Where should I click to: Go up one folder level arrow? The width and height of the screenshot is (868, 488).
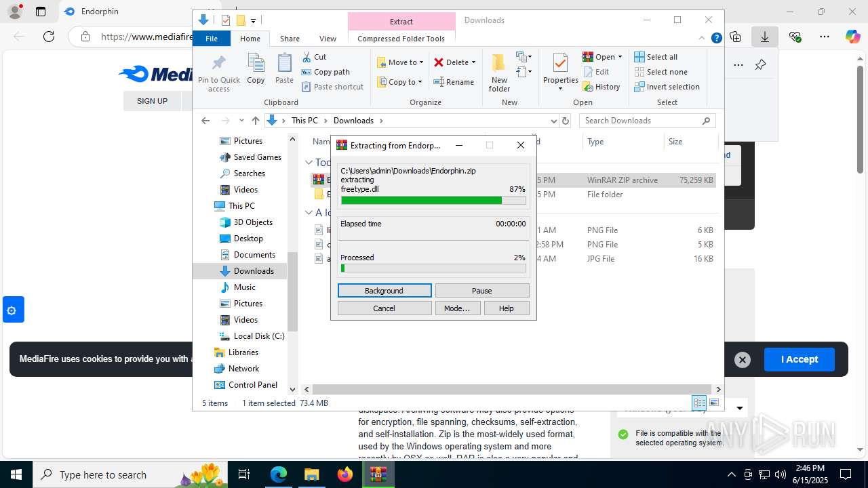click(x=255, y=121)
